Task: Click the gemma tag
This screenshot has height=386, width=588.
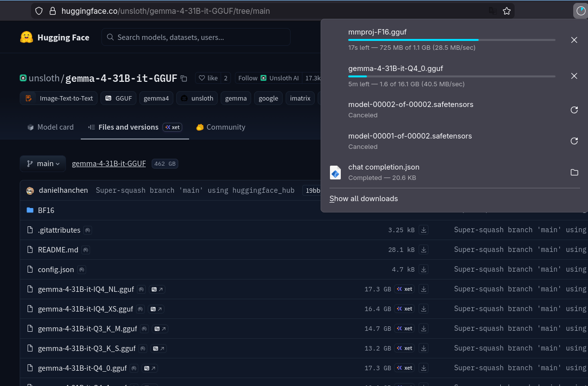Action: 236,99
